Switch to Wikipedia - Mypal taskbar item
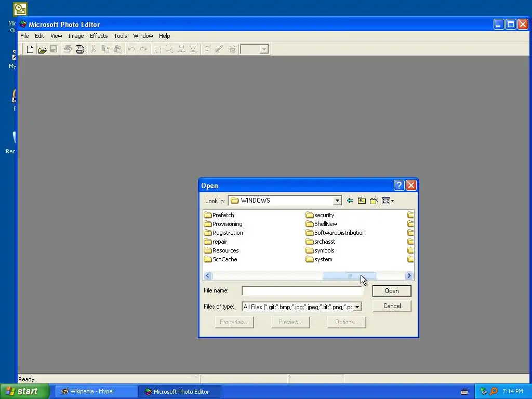The height and width of the screenshot is (399, 532). [96, 392]
